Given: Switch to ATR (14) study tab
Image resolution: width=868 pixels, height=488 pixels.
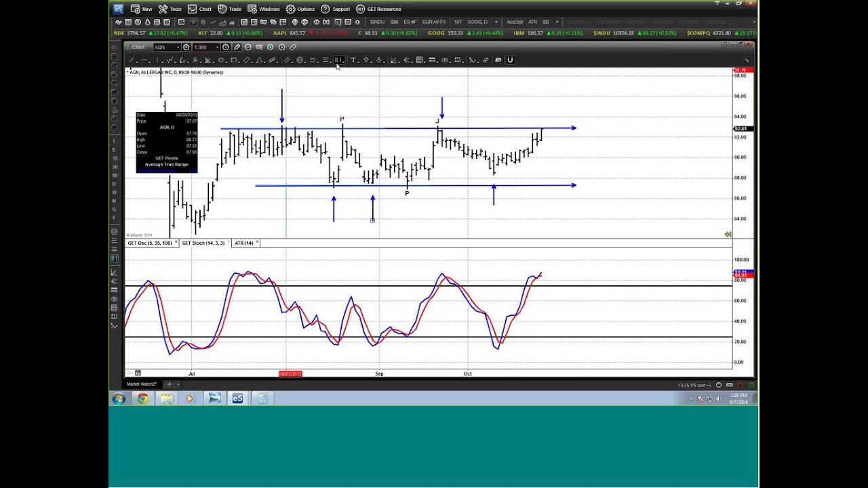Looking at the screenshot, I should (x=243, y=243).
